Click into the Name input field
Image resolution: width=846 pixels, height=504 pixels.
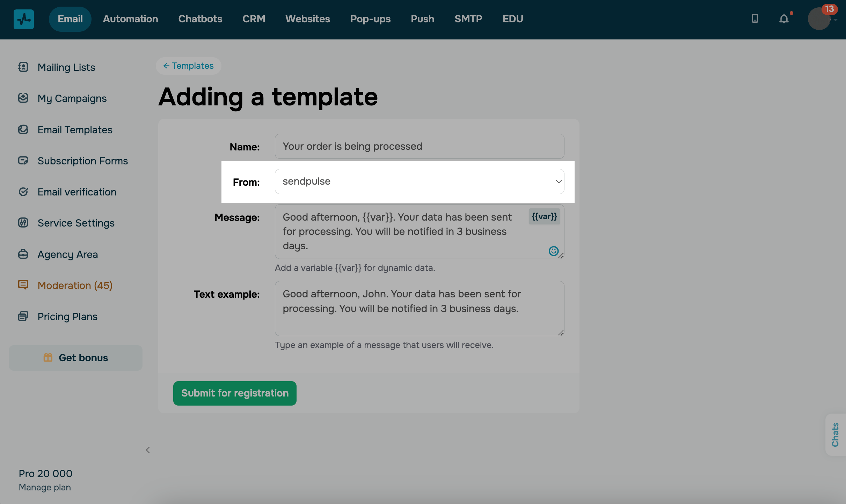[x=419, y=146]
